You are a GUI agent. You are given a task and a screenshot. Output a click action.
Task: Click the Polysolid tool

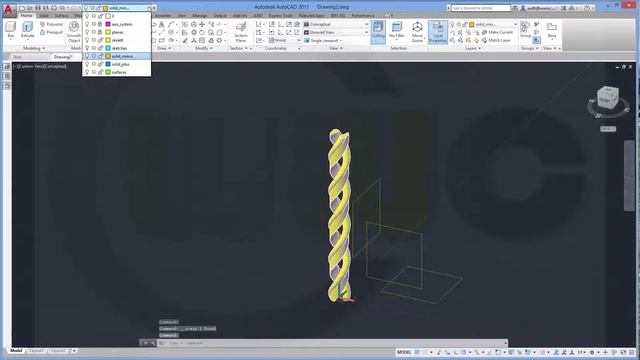pos(51,24)
